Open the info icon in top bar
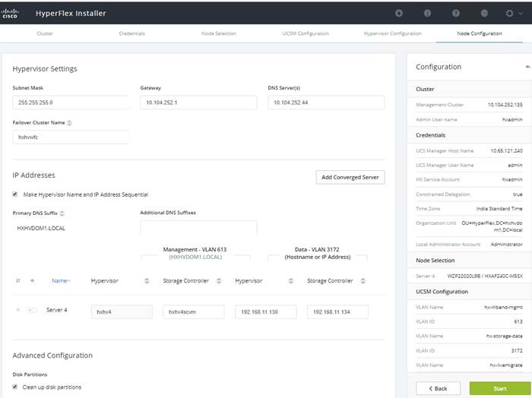Viewport: 532px width, 398px height. coord(427,13)
